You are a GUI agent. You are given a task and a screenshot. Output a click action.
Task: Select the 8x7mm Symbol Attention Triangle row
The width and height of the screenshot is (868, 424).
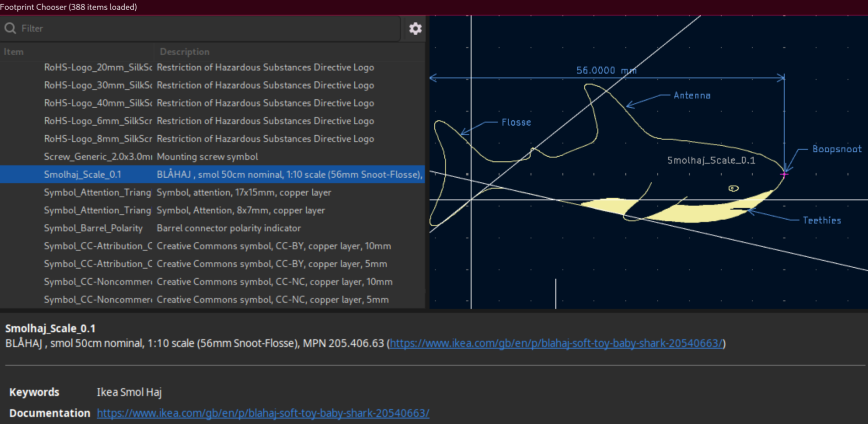pyautogui.click(x=213, y=210)
